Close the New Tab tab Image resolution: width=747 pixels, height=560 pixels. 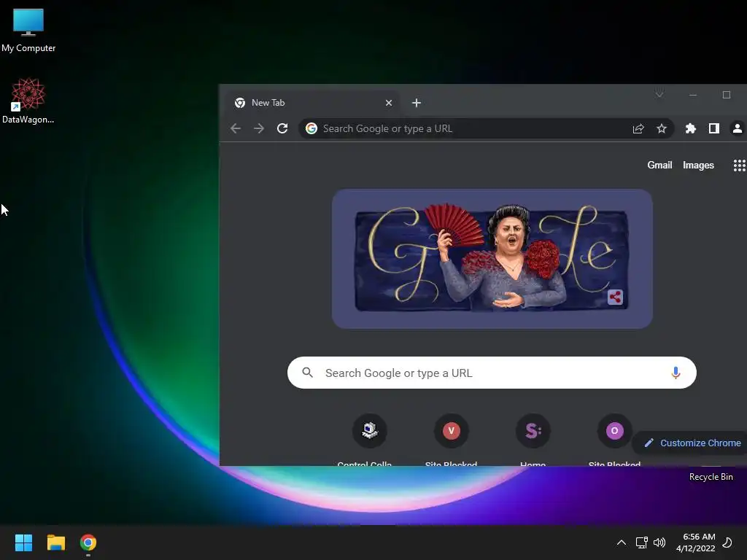coord(389,103)
